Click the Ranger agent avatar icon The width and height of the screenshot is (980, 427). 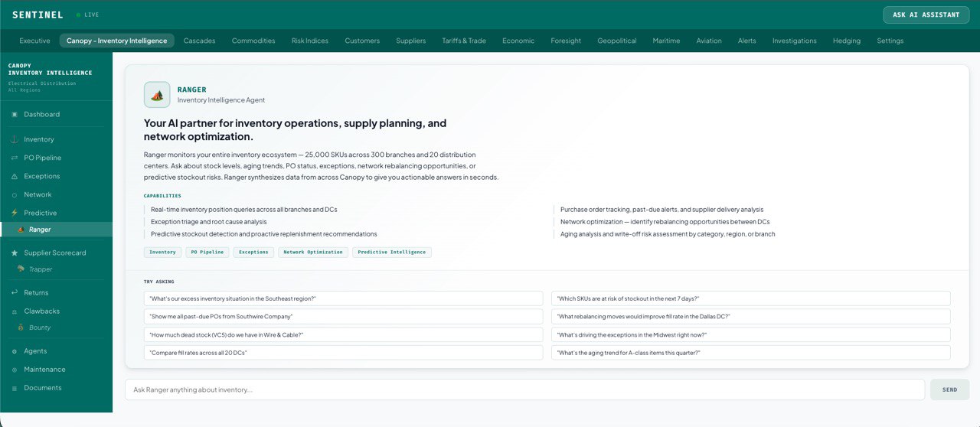coord(157,95)
